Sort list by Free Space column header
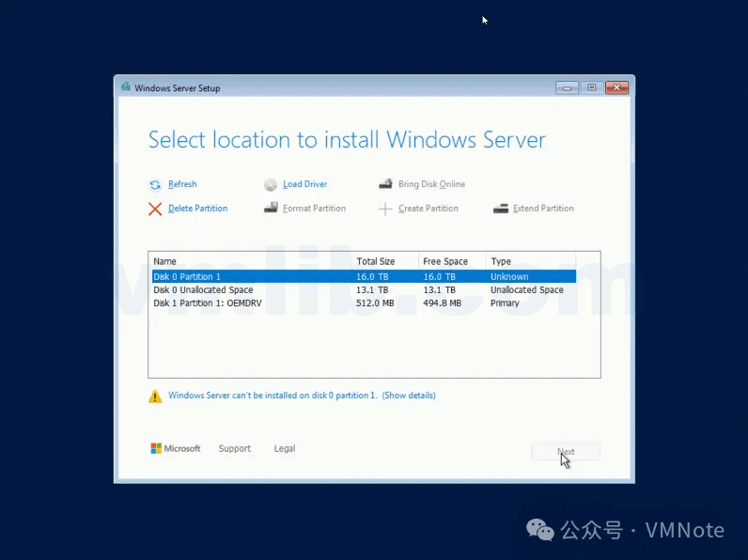This screenshot has width=748, height=560. click(452, 261)
